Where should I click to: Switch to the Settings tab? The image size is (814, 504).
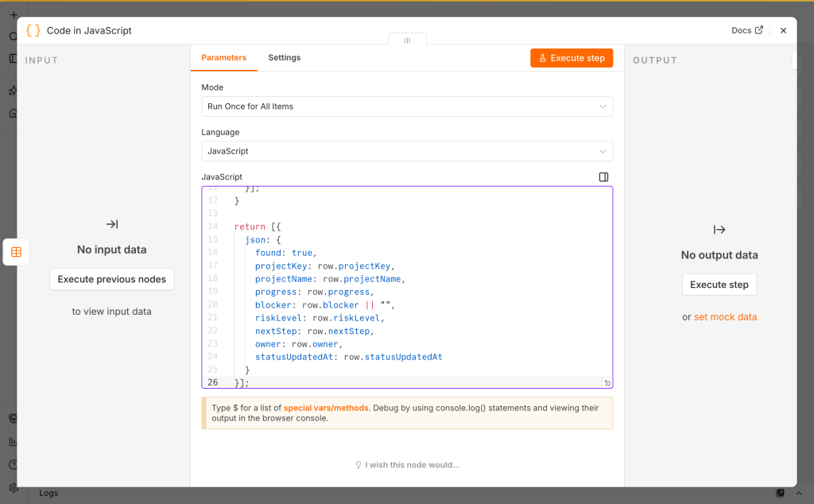(x=284, y=57)
